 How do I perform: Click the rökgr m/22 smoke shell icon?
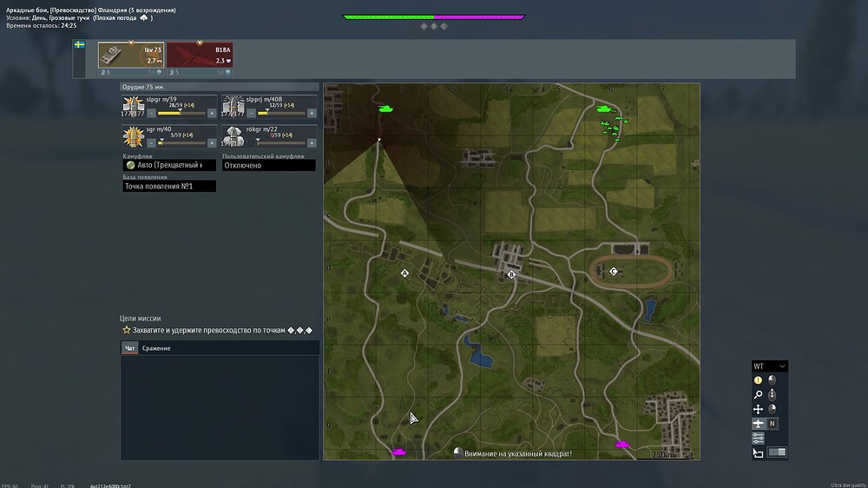click(x=233, y=136)
